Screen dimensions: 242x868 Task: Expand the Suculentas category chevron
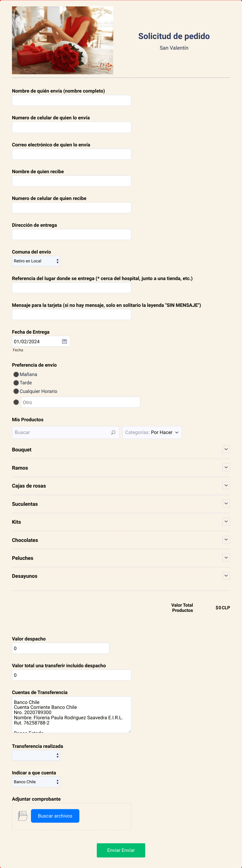coord(226,503)
